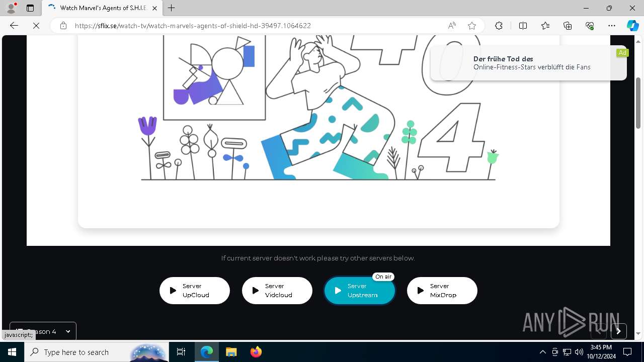Open Browser essentials heart icon
This screenshot has width=644, height=362.
click(x=590, y=26)
